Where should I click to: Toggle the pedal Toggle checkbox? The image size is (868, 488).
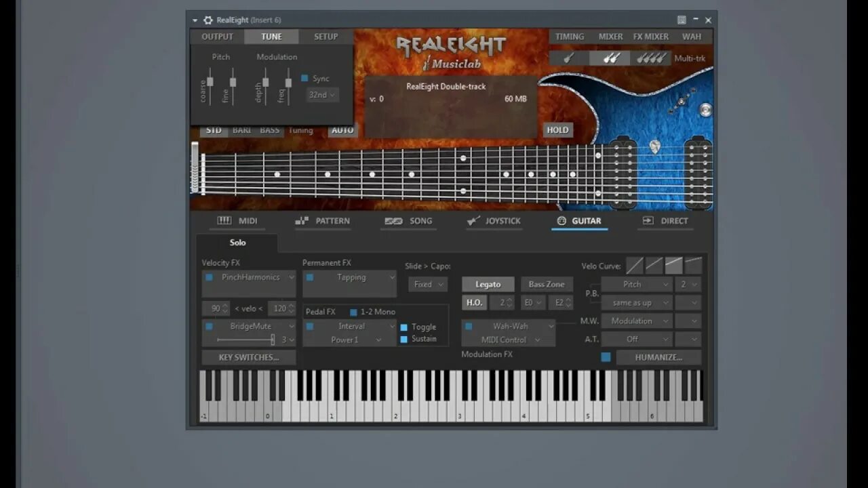coord(404,327)
